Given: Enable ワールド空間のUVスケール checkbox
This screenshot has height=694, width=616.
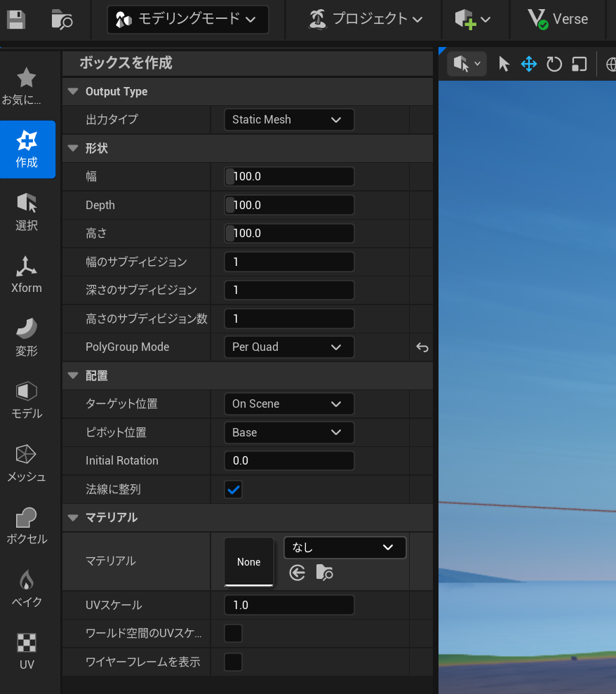Looking at the screenshot, I should tap(234, 634).
